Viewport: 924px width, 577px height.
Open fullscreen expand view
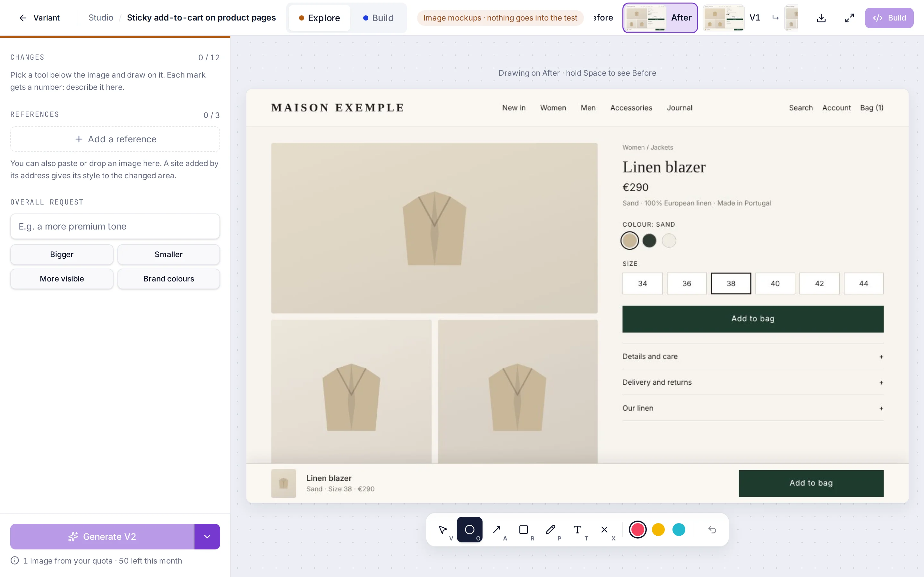click(849, 18)
